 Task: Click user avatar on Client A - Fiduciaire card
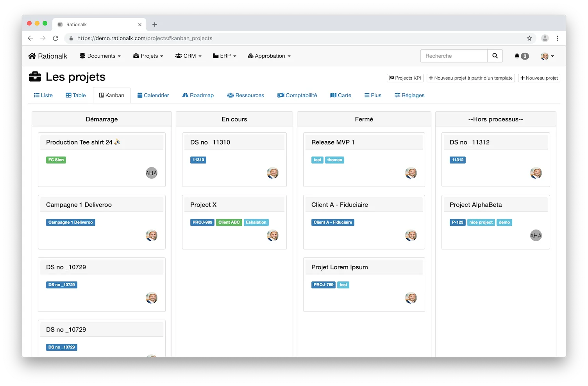coord(411,235)
